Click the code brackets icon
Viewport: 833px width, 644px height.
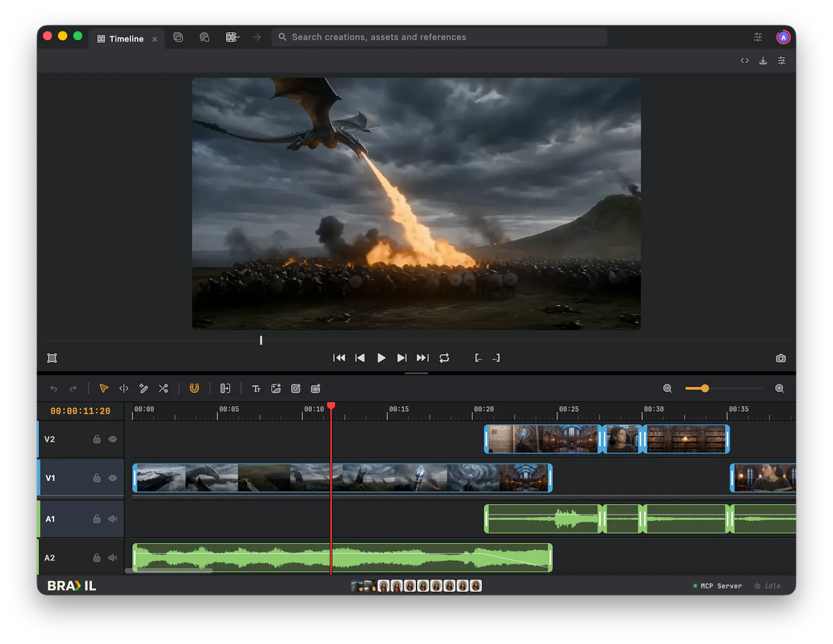coord(744,60)
